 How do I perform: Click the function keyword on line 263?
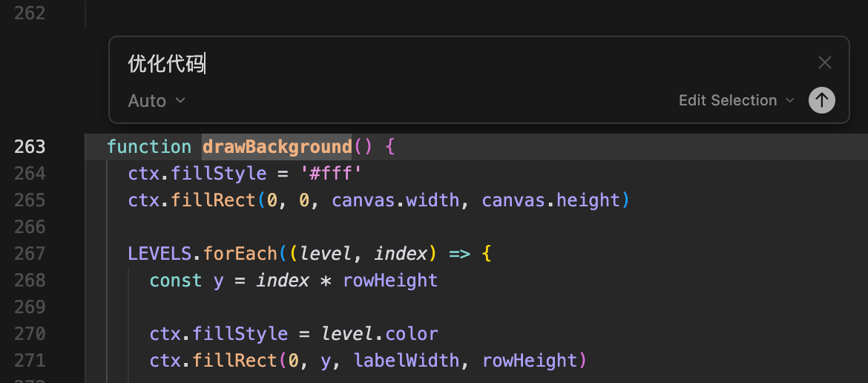coord(149,147)
